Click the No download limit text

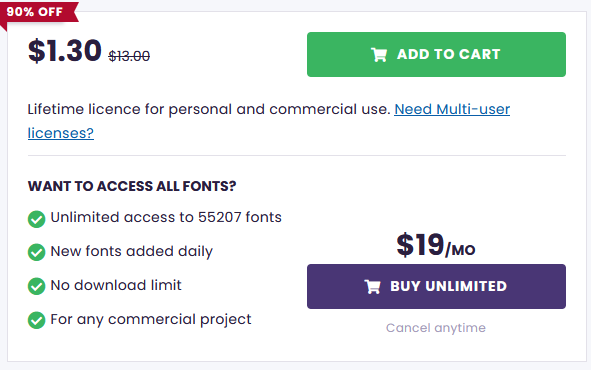click(116, 285)
